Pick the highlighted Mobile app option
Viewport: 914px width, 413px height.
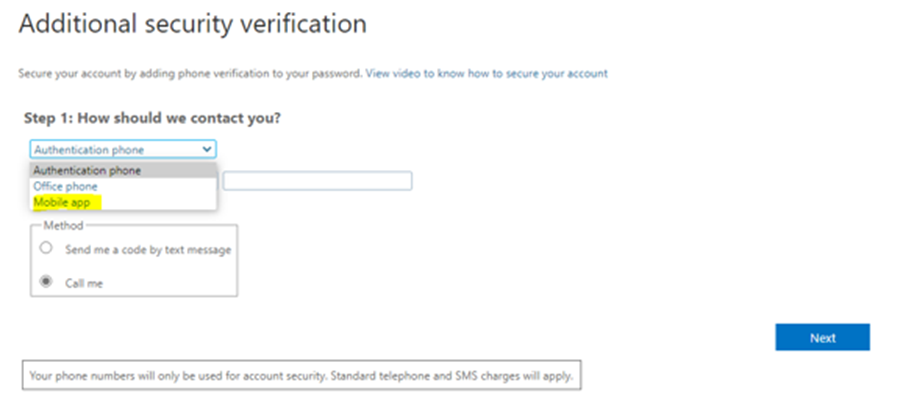click(62, 202)
